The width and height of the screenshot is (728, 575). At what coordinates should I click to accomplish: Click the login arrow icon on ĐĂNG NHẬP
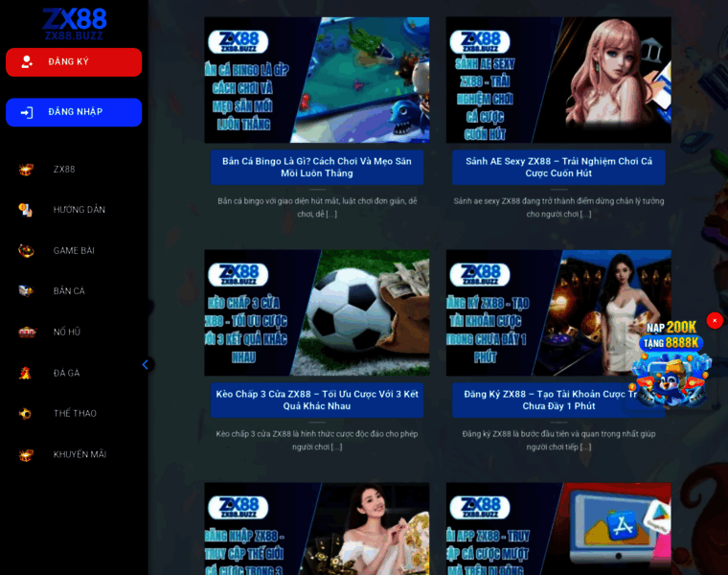point(27,112)
